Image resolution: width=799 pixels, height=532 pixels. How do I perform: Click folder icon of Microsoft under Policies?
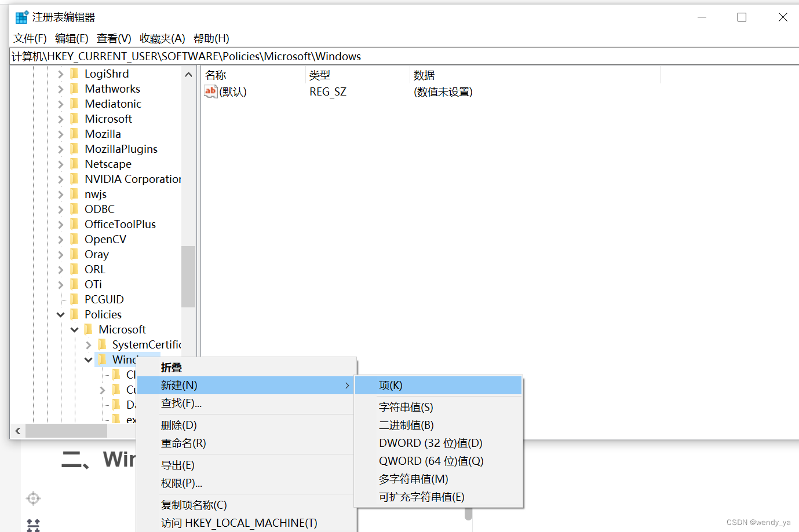pyautogui.click(x=88, y=329)
